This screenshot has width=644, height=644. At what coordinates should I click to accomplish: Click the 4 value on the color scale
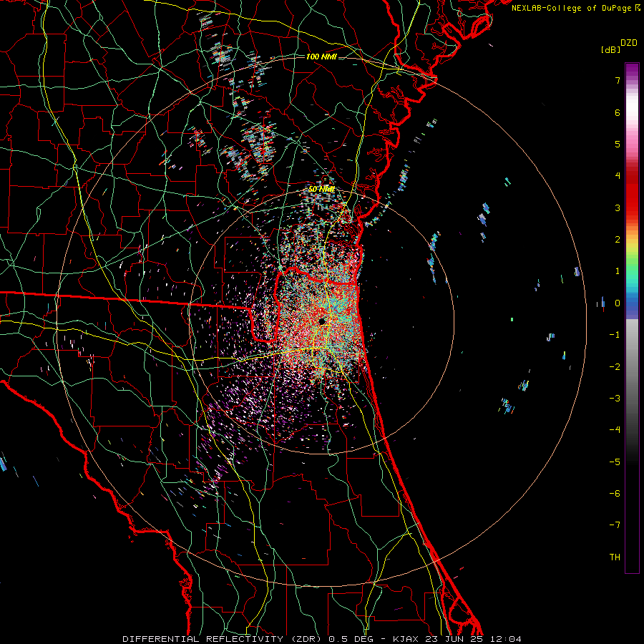(618, 176)
